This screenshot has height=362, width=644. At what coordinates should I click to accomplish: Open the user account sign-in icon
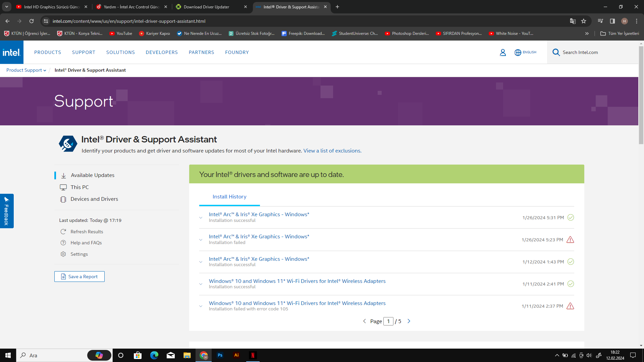pos(502,52)
